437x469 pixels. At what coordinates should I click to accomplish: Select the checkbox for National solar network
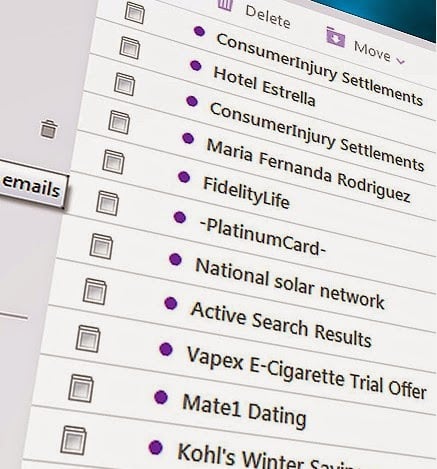point(101,246)
